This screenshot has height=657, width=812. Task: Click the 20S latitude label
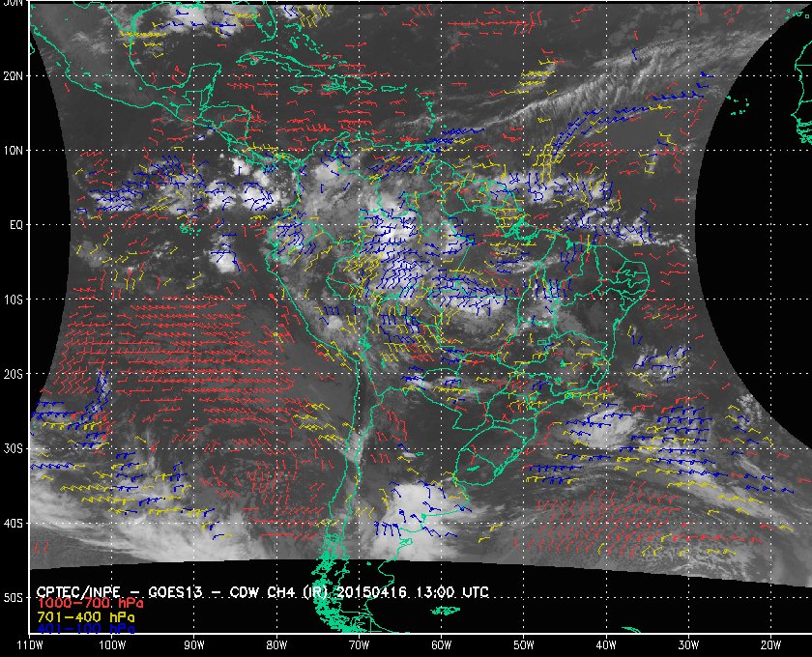pos(13,374)
